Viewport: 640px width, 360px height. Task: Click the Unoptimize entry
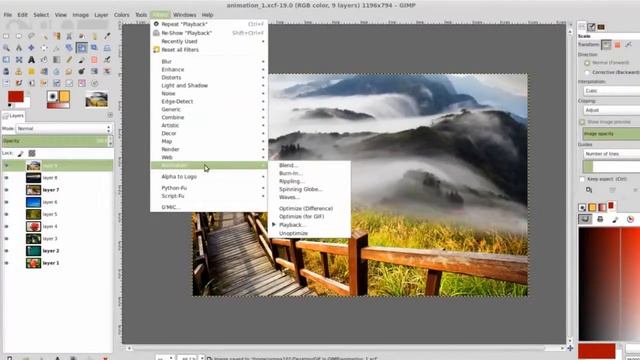[309, 233]
